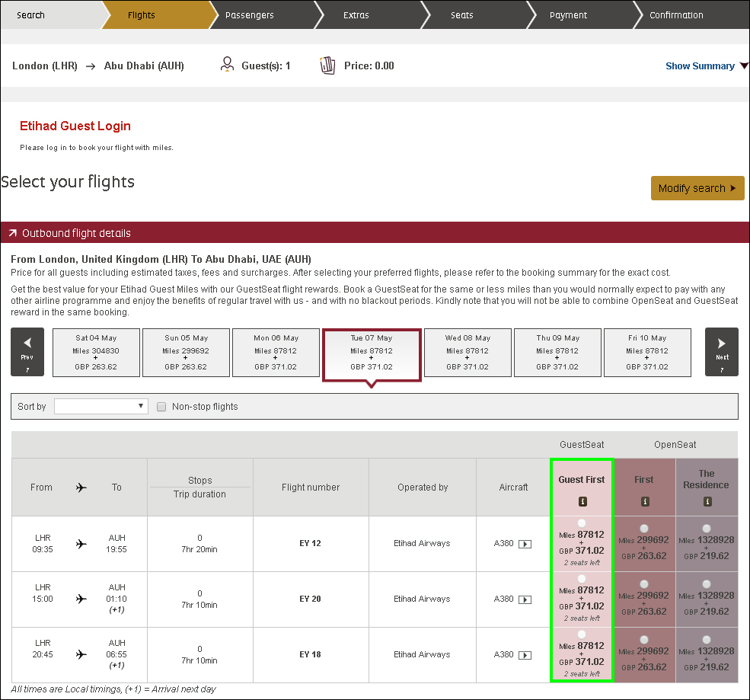Click the GuestSeat group heading
The height and width of the screenshot is (700, 750).
[582, 445]
